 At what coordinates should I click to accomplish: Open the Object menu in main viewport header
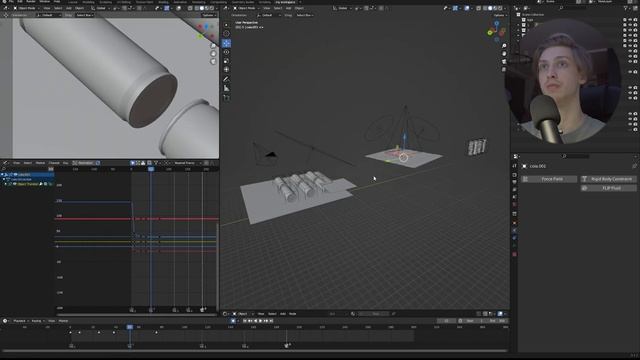pos(299,8)
